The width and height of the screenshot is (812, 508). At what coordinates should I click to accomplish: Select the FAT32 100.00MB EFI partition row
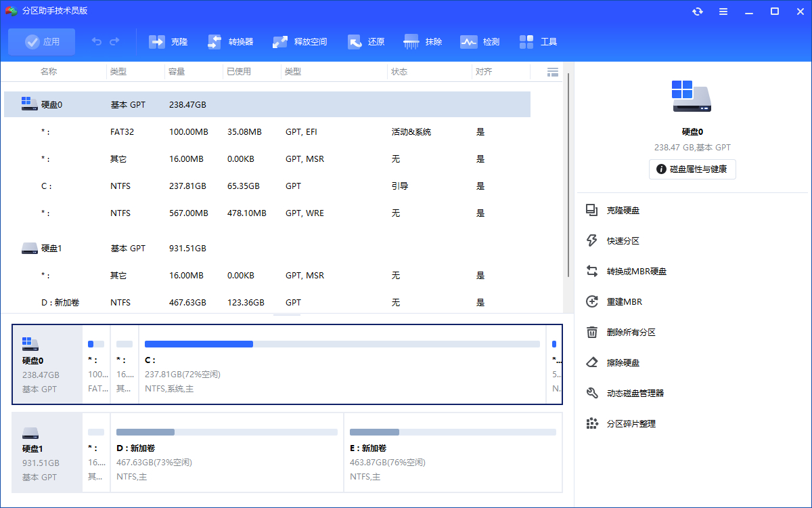pyautogui.click(x=267, y=132)
